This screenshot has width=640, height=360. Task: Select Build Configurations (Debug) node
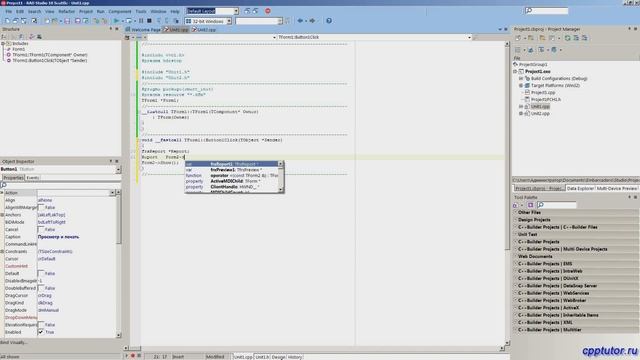559,78
